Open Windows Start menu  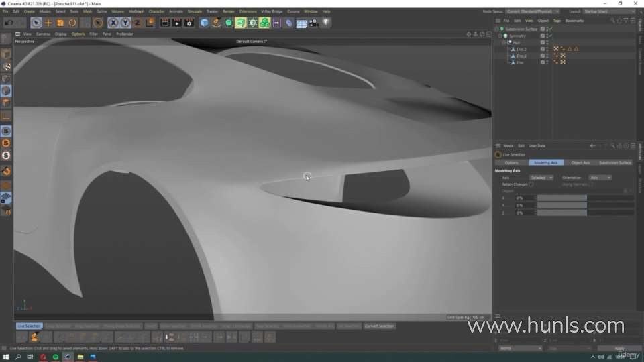pos(6,357)
